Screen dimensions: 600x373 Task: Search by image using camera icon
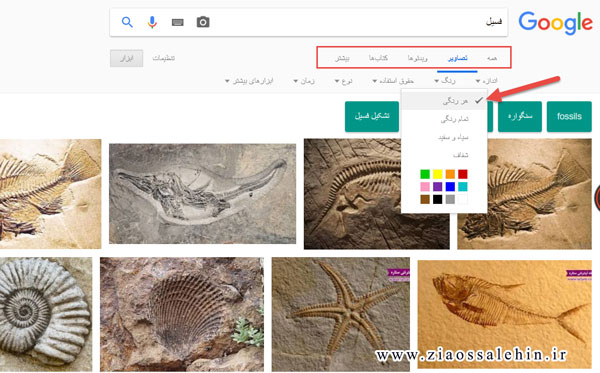[x=203, y=22]
